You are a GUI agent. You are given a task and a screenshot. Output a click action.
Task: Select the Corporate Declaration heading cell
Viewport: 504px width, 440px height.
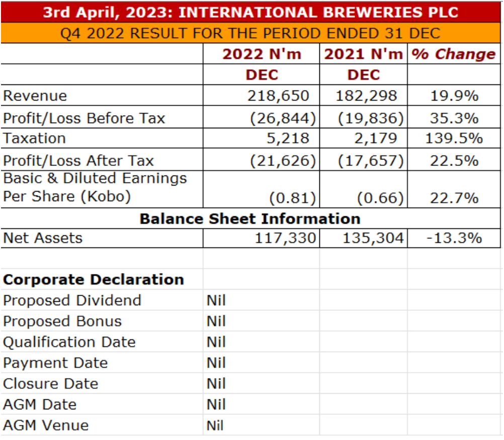click(x=94, y=279)
